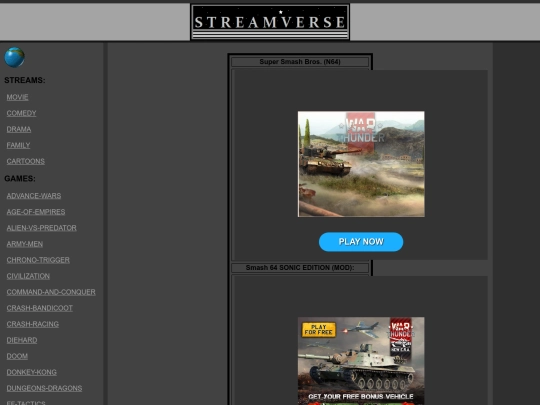Select the CIVILIZATION game link
Viewport: 540px width, 405px height.
28,276
